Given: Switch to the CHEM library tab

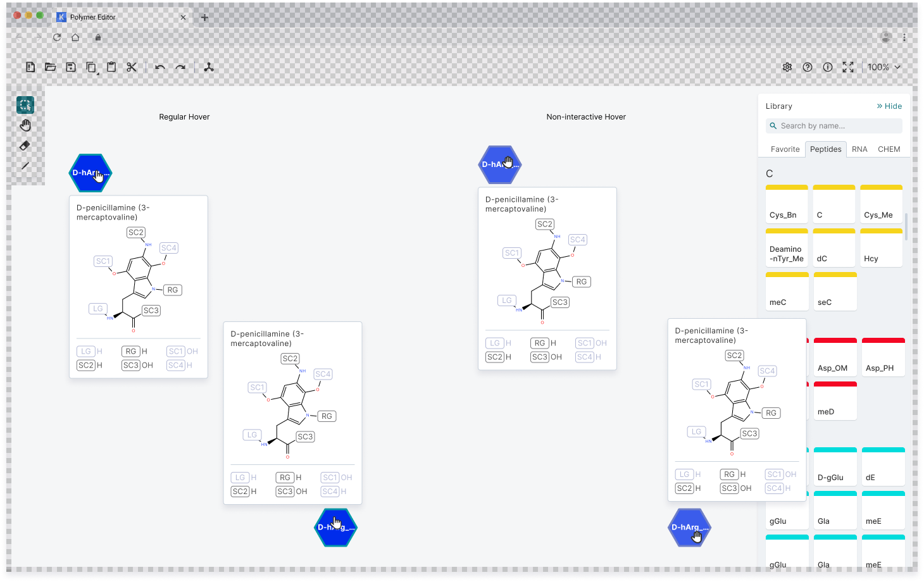Looking at the screenshot, I should pos(889,149).
